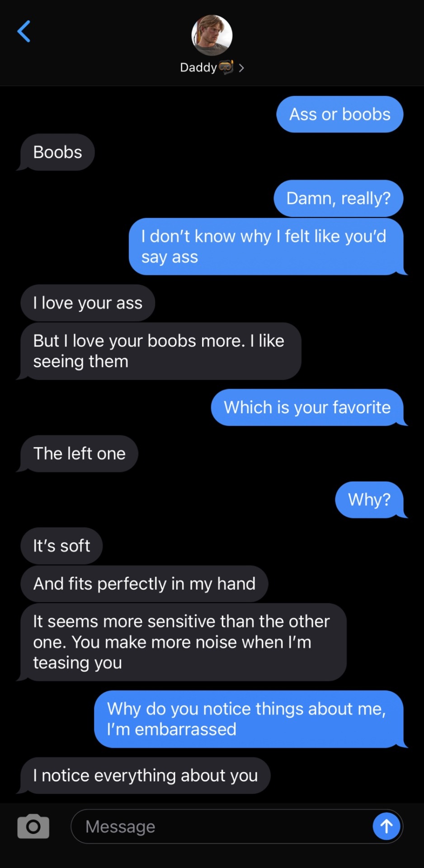The height and width of the screenshot is (868, 424).
Task: Open the contact profile picture
Action: (212, 35)
